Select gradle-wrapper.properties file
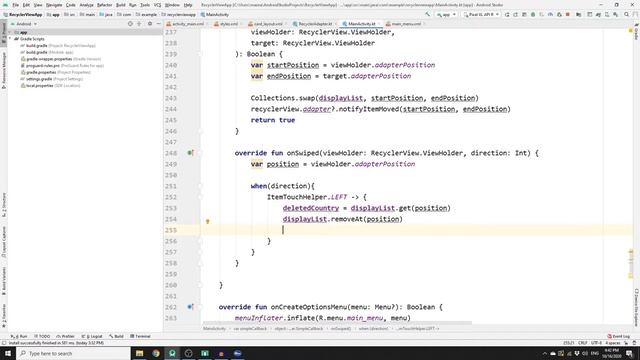The width and height of the screenshot is (640, 360). coord(60,59)
